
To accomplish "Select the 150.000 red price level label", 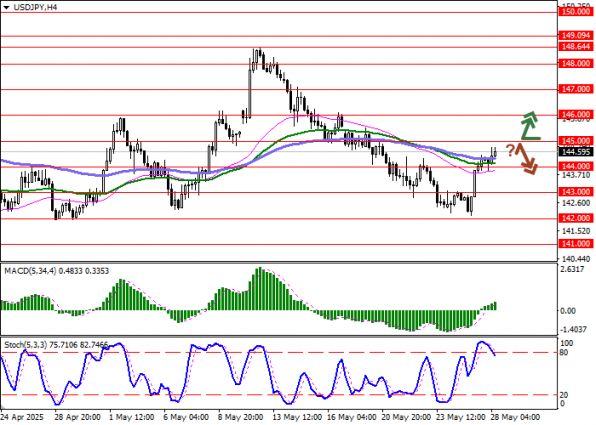I will point(575,12).
